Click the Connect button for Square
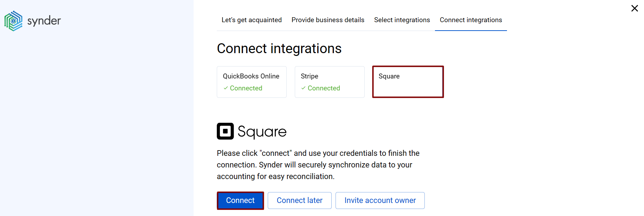 [x=240, y=200]
